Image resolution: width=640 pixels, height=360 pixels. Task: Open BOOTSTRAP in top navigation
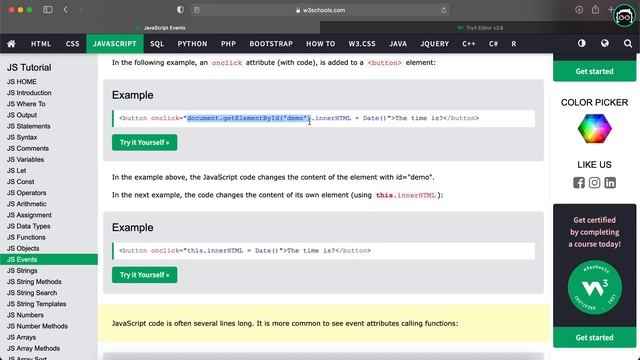click(x=271, y=44)
